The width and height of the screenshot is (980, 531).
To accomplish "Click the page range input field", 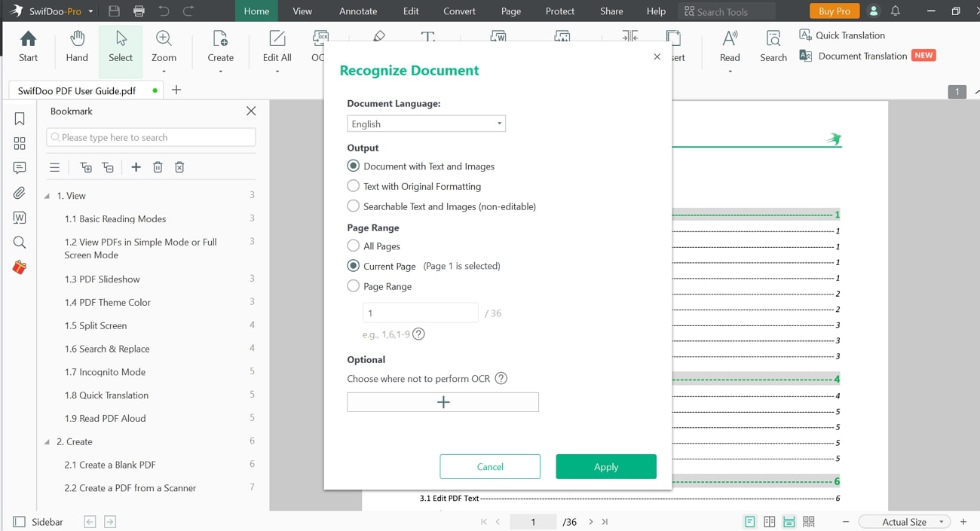I will (x=420, y=313).
